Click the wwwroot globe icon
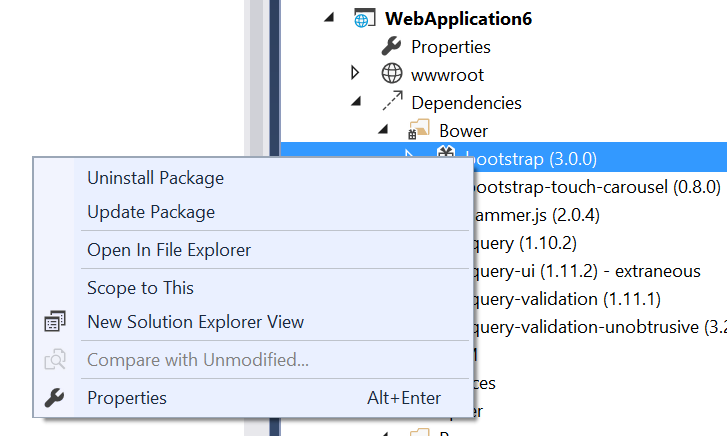This screenshot has width=727, height=436. point(391,74)
